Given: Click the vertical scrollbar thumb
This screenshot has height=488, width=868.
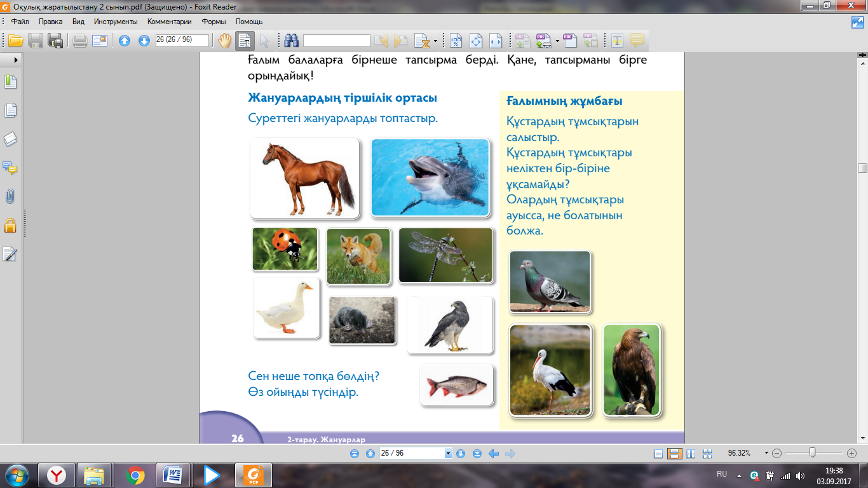Looking at the screenshot, I should (862, 168).
